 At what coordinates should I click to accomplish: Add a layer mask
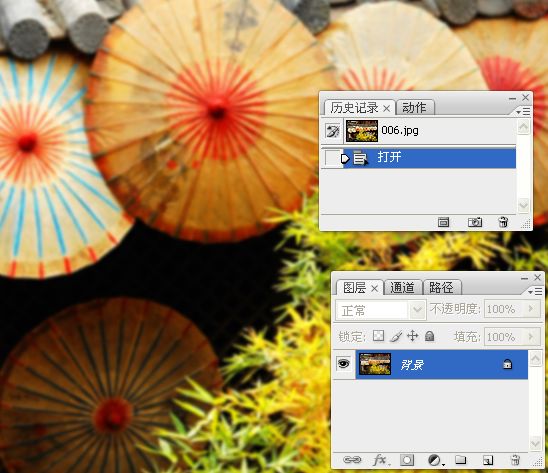pyautogui.click(x=407, y=460)
